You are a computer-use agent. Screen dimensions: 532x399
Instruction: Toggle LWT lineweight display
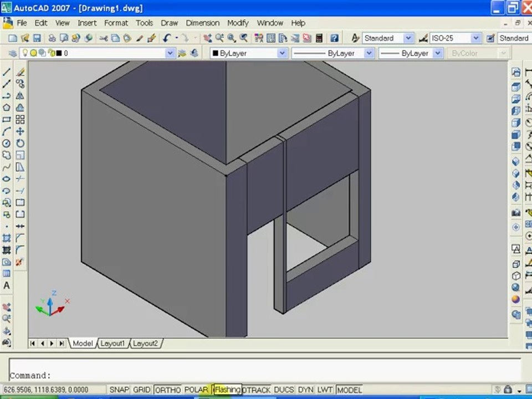325,390
